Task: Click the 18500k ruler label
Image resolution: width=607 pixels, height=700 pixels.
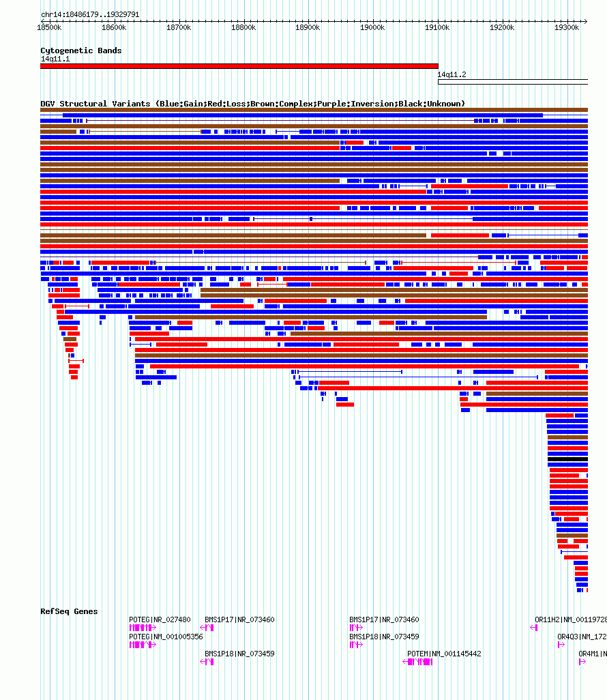Action: (x=50, y=28)
